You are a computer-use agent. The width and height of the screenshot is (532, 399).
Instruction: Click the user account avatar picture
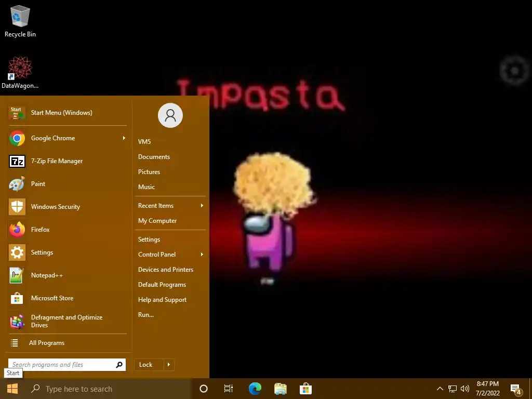170,115
